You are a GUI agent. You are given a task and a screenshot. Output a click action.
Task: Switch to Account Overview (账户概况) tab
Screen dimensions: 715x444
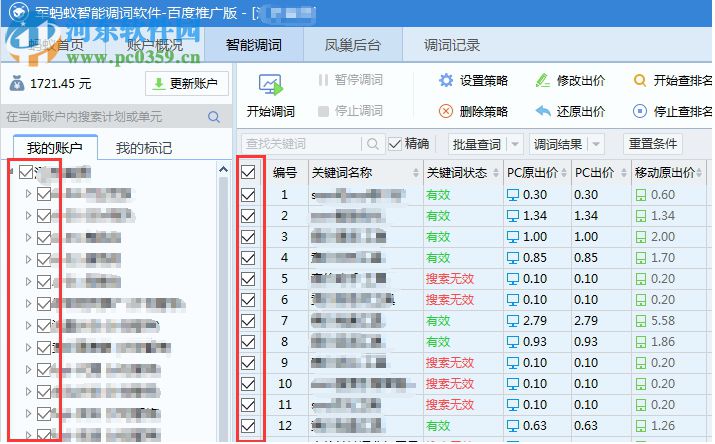(x=155, y=45)
